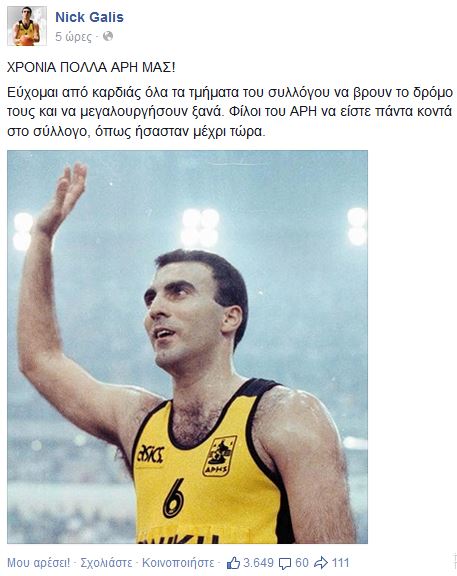Click the ASICS logo on the jersey

click(150, 454)
